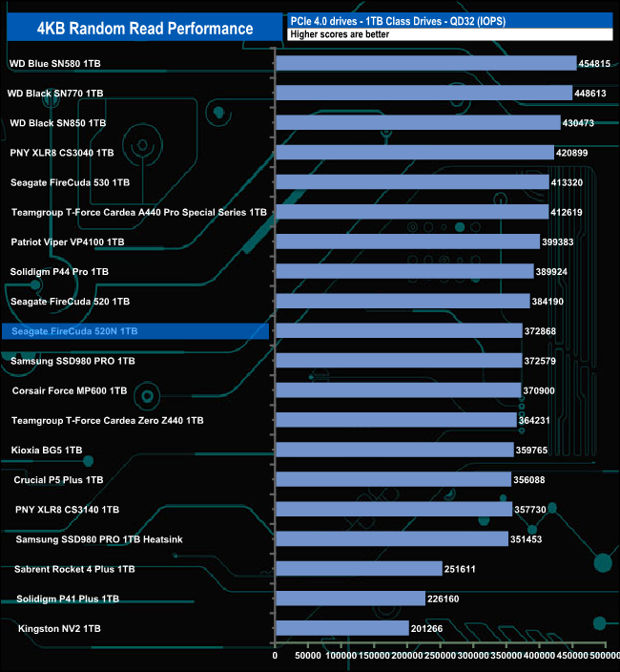Select the Crucial P5 Plus 1TB label
Image resolution: width=620 pixels, height=672 pixels.
[58, 480]
